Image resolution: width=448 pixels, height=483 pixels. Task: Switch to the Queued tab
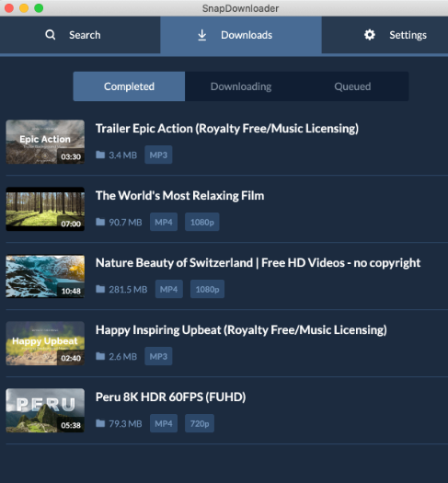(352, 86)
